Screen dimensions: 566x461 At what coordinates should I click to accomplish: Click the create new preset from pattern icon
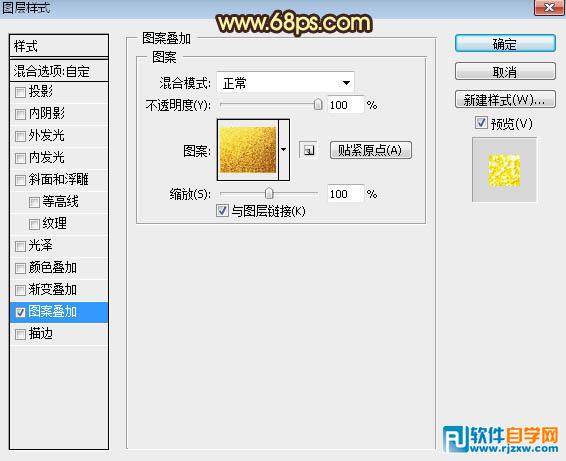308,150
